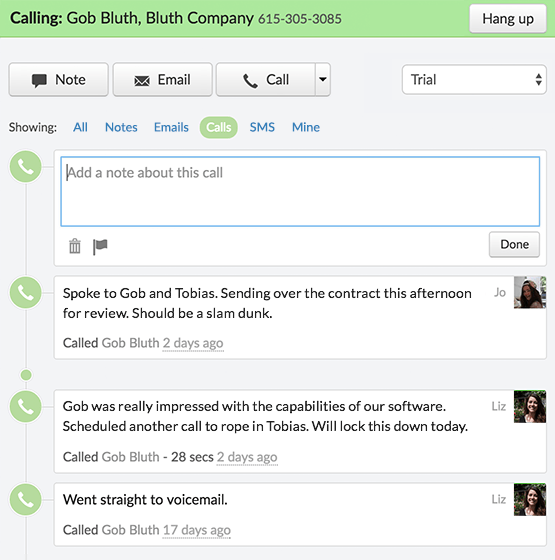Filter the activity feed to Emails
The height and width of the screenshot is (560, 555).
coord(171,127)
